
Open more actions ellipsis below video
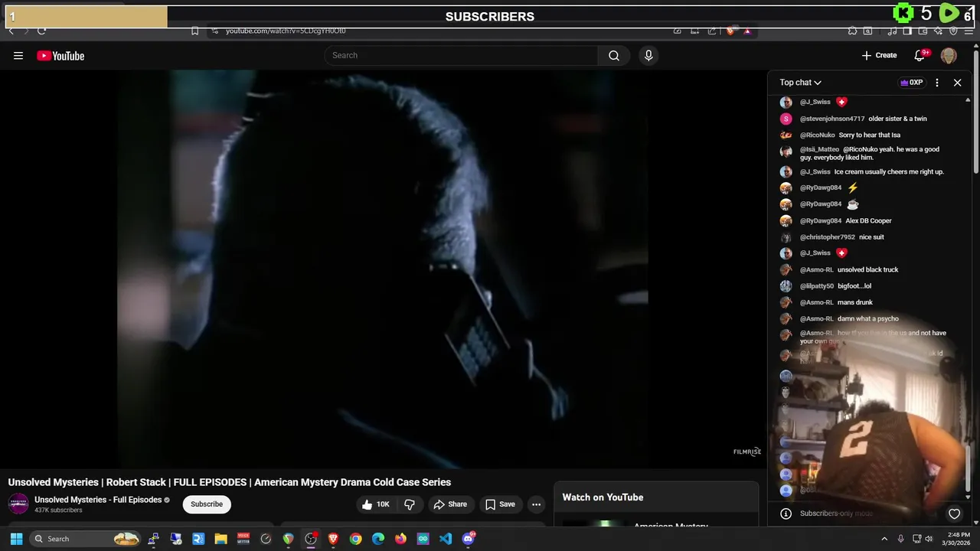pos(536,504)
